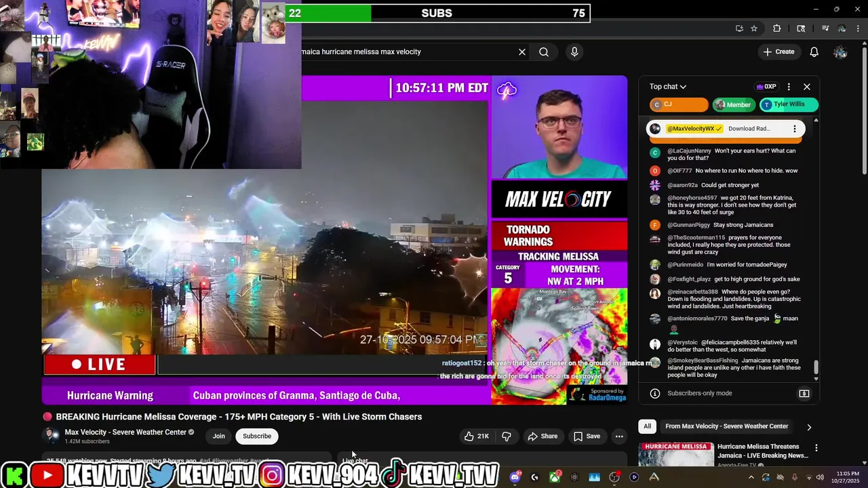Open the Chrome profile avatar
868x488 pixels.
tap(842, 28)
